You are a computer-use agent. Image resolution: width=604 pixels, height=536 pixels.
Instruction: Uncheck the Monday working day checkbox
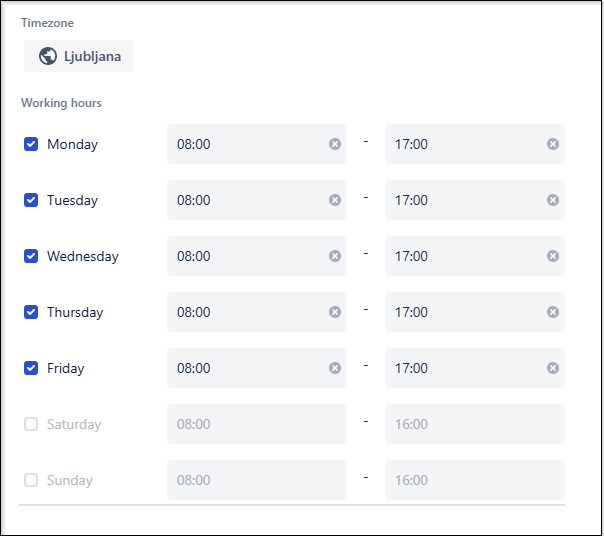(31, 144)
